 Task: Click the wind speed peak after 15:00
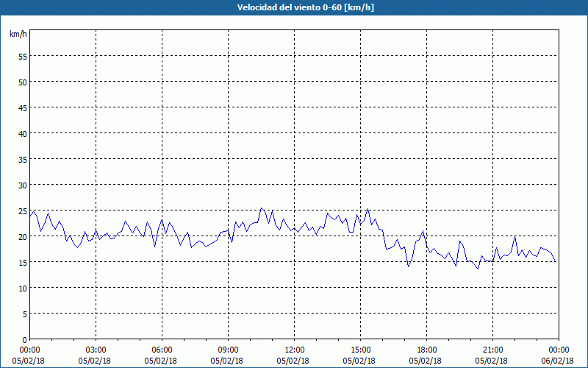[368, 209]
